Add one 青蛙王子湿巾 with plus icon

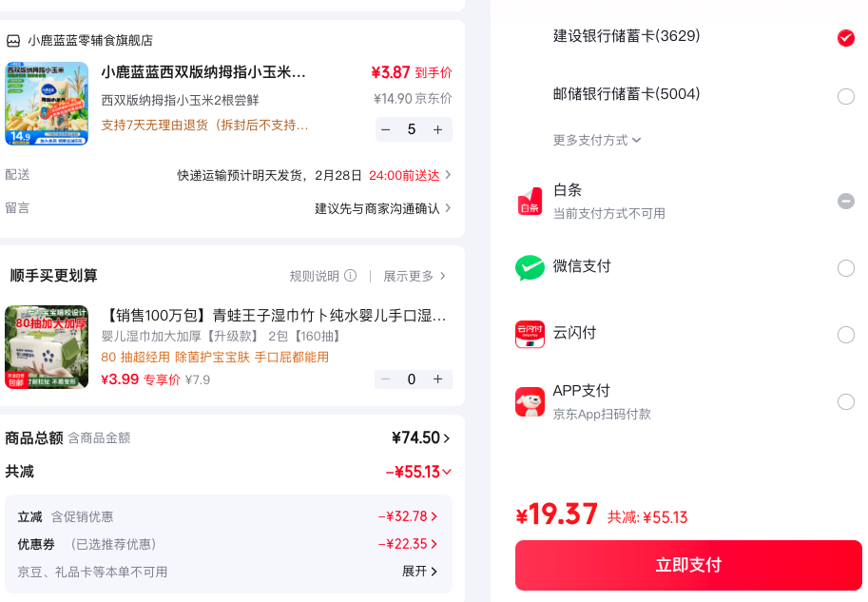pyautogui.click(x=438, y=379)
